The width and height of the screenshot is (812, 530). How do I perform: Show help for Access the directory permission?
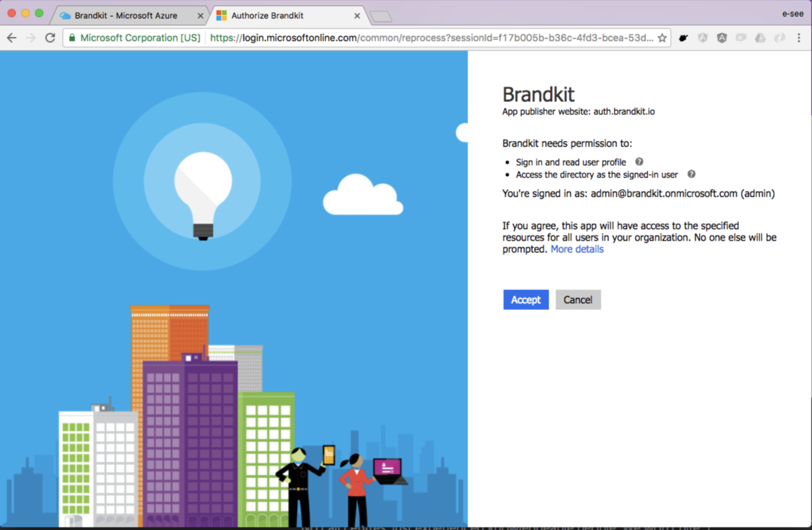tap(691, 174)
